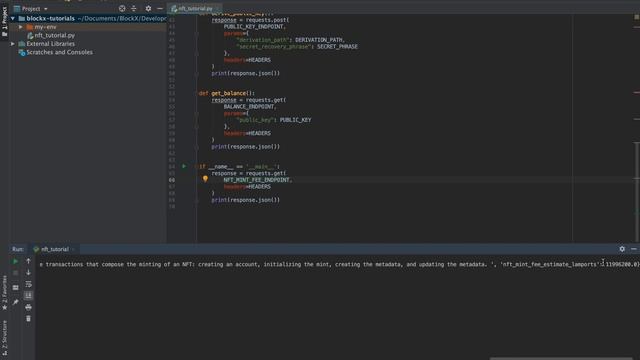Viewport: 640px width, 360px height.
Task: Click SECRET_PHRASE in the editor
Action: point(337,47)
